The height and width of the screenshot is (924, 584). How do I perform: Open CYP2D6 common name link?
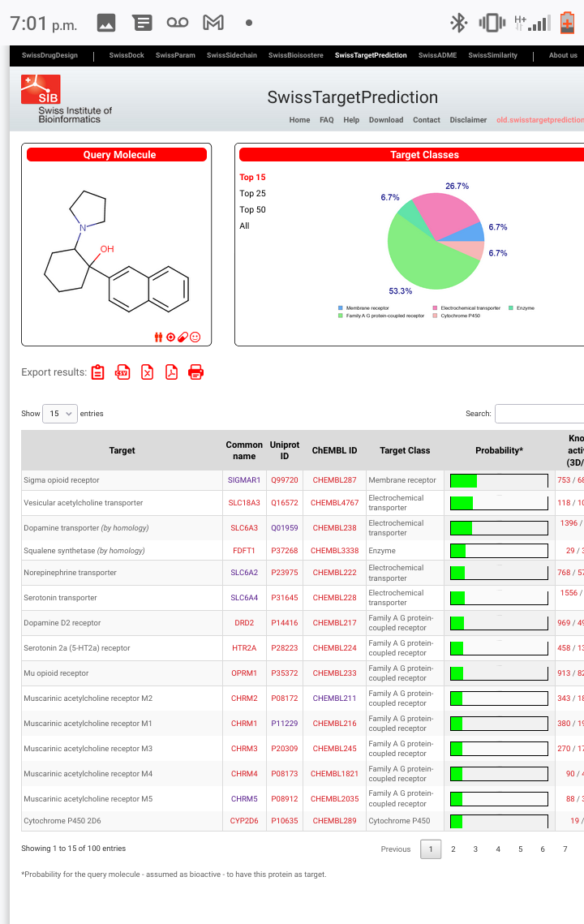point(244,821)
